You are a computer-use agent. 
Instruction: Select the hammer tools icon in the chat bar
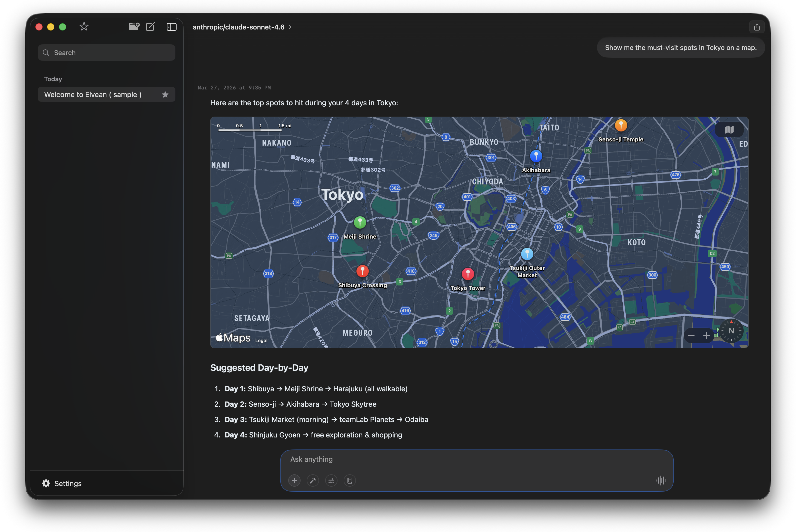click(x=313, y=480)
